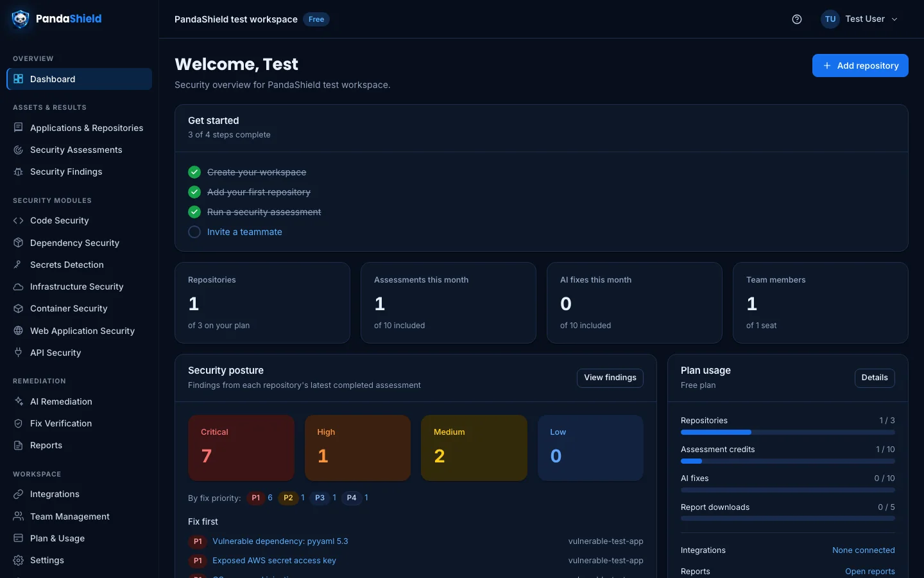Screen dimensions: 924x578
Task: Click the Dashboard grid icon in sidebar
Action: pos(19,79)
